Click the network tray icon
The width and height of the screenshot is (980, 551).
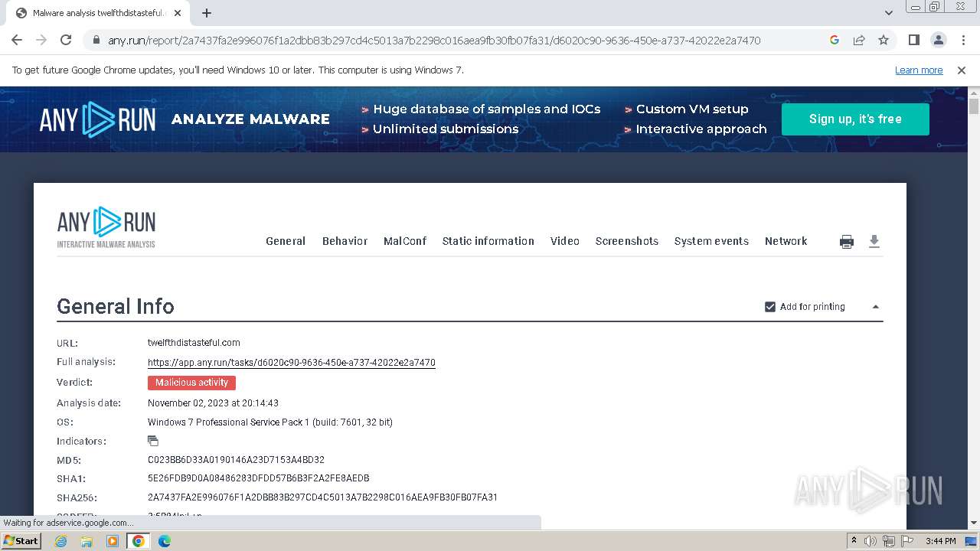(x=888, y=541)
